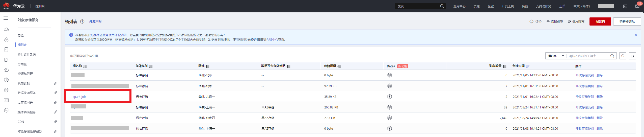644x137 pixels.
Task: Open the help icon beside 桶列表
Action: click(82, 21)
